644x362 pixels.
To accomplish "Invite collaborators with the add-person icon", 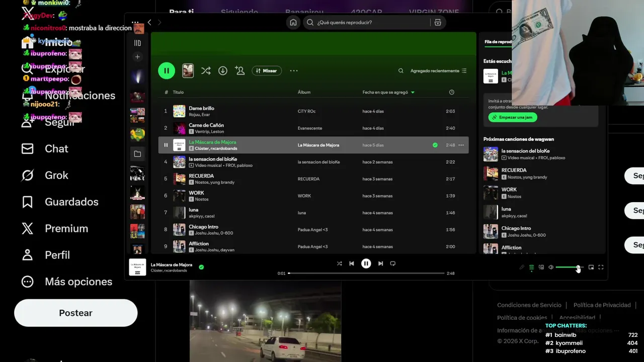I will (240, 71).
